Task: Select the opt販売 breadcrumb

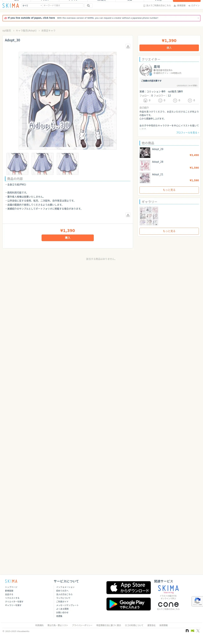Action: pyautogui.click(x=7, y=30)
